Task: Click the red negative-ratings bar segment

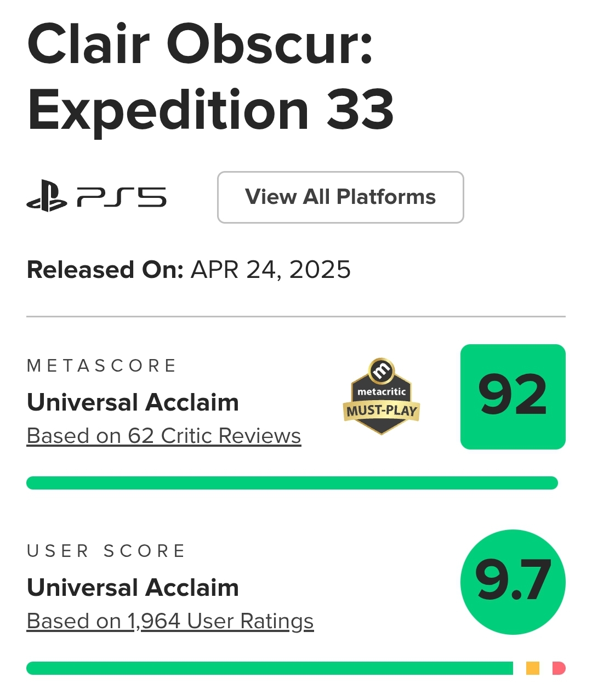Action: click(x=559, y=668)
